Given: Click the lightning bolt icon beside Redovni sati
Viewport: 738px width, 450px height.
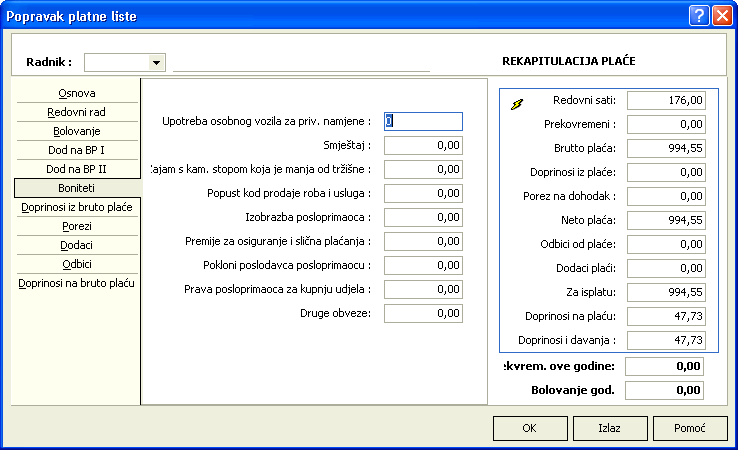Looking at the screenshot, I should (517, 103).
